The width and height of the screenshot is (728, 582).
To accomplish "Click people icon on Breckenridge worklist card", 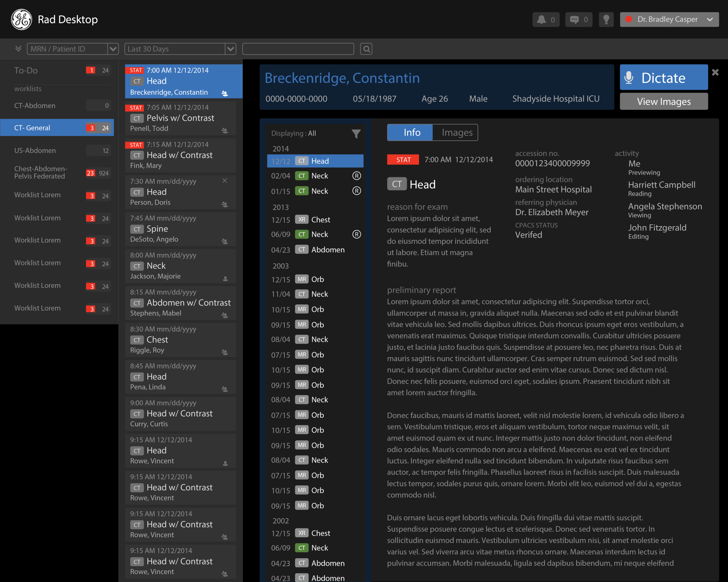I will tap(225, 93).
